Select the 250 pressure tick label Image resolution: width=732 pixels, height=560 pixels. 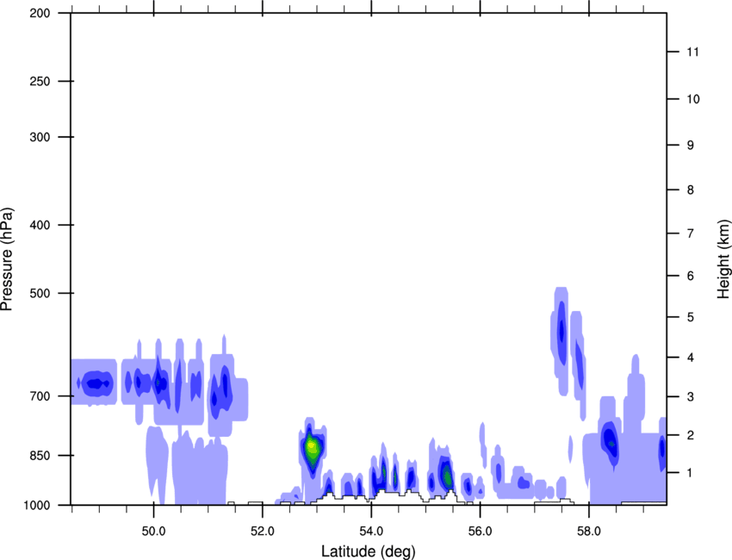pyautogui.click(x=40, y=81)
